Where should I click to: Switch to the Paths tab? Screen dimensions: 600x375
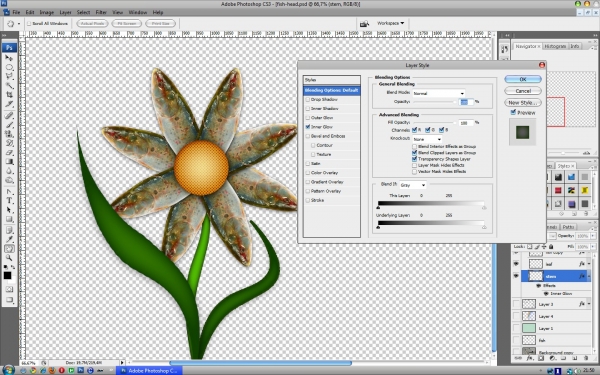[568, 227]
